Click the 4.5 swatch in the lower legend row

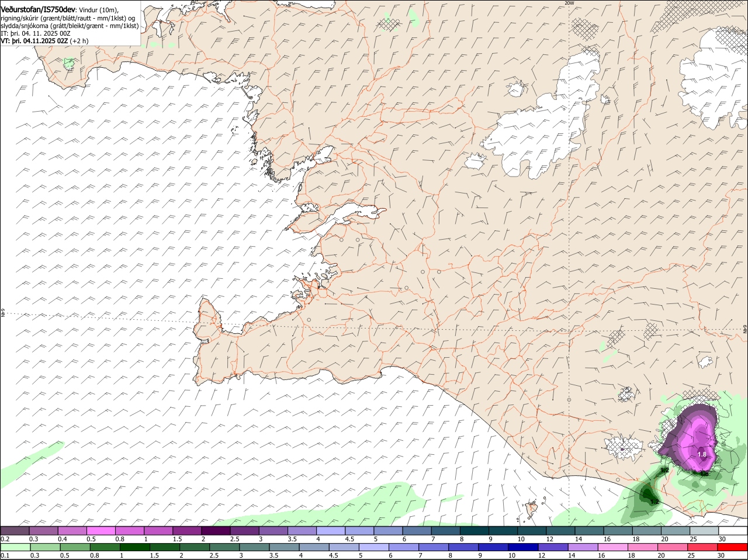[x=344, y=547]
